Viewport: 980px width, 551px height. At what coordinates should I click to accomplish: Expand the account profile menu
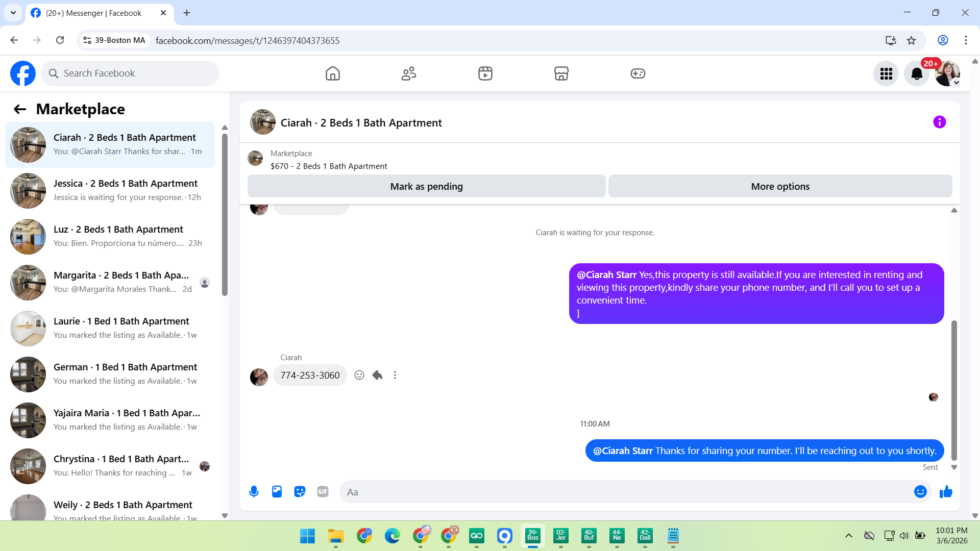(x=947, y=74)
